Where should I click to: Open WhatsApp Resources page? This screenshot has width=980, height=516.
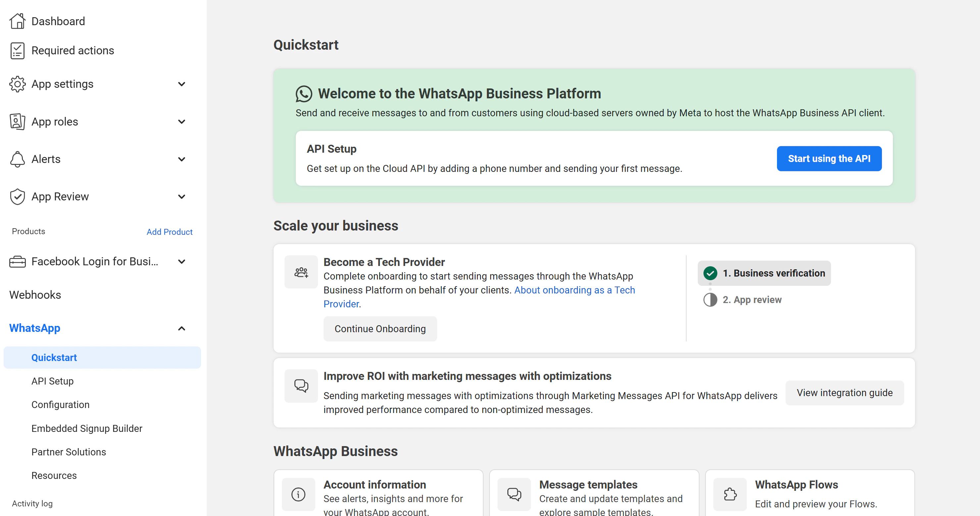click(54, 476)
